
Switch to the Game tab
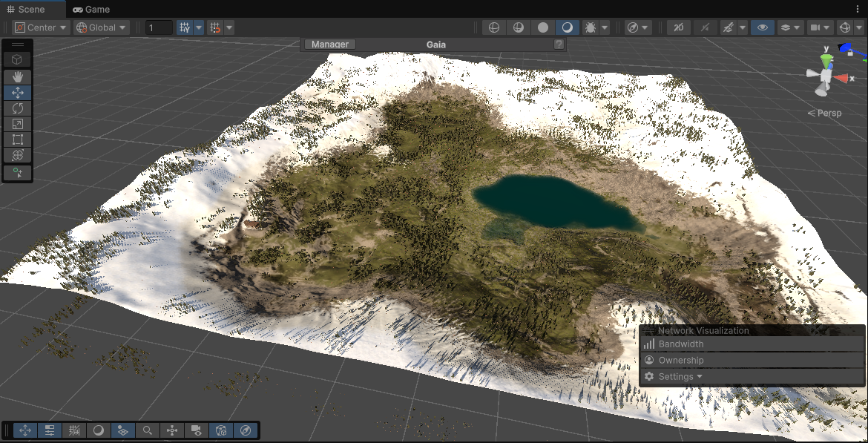[x=91, y=10]
